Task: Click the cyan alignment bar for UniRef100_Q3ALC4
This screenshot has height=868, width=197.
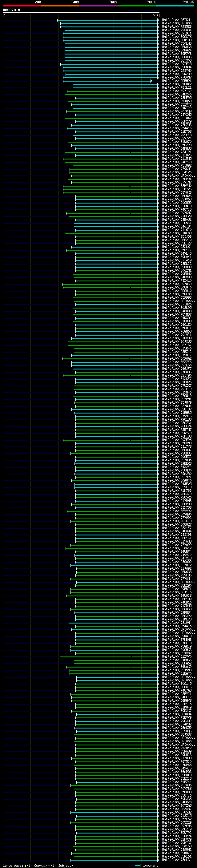Action: point(115,860)
